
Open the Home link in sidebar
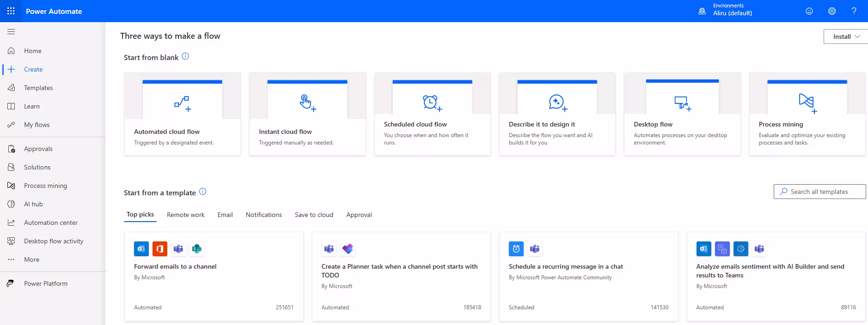(33, 51)
